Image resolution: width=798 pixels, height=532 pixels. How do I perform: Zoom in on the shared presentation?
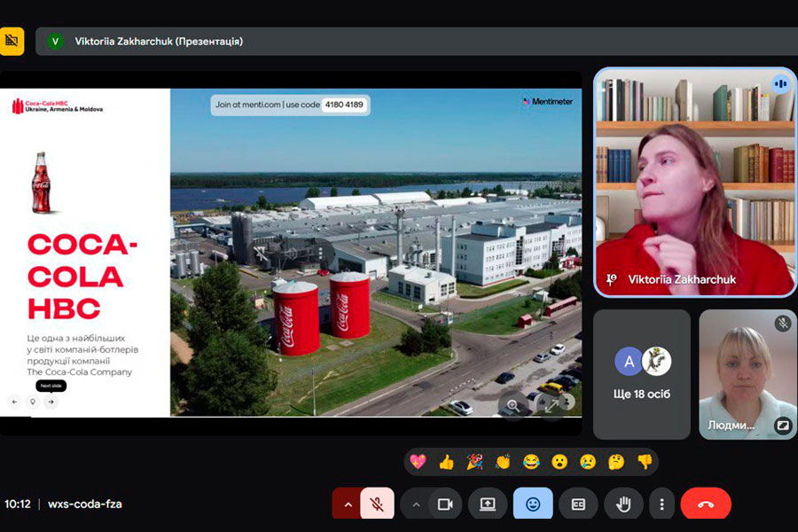(x=513, y=405)
